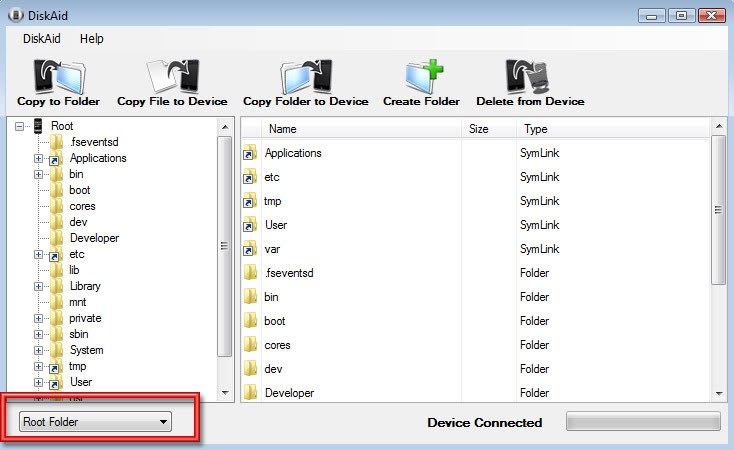Expand the tmp node in the tree

(38, 366)
